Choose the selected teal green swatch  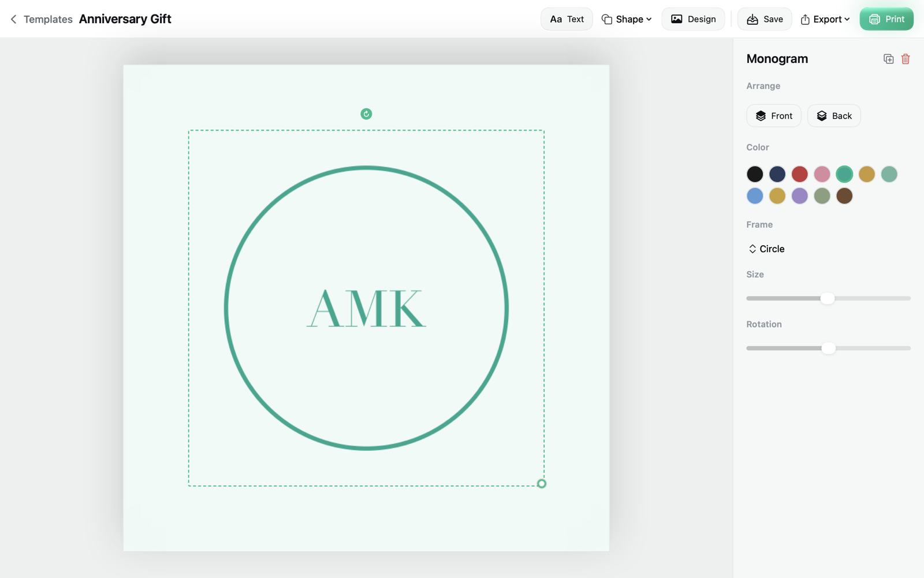[844, 174]
